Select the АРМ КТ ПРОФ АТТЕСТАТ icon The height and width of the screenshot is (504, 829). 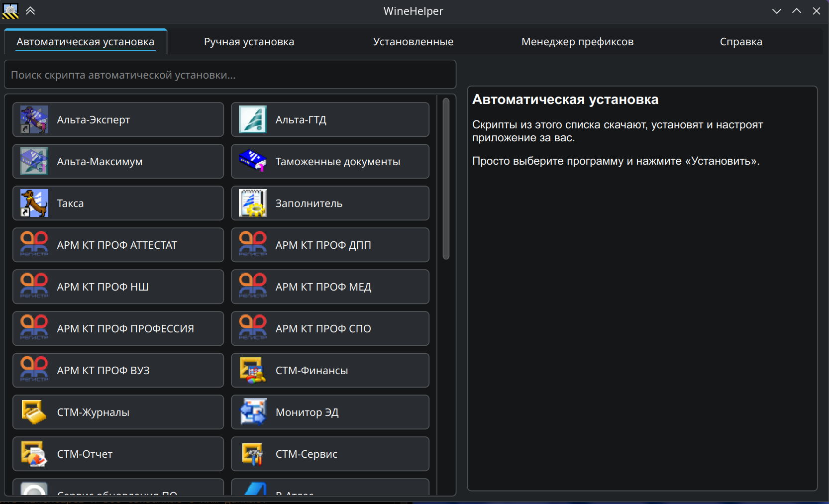[33, 245]
